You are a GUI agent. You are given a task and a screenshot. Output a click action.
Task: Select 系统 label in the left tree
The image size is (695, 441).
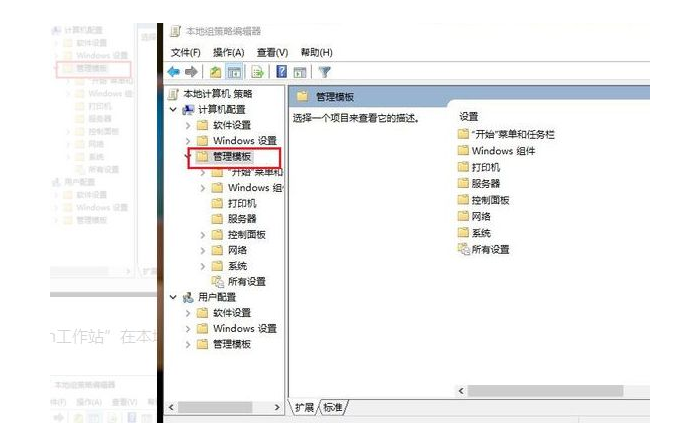237,266
